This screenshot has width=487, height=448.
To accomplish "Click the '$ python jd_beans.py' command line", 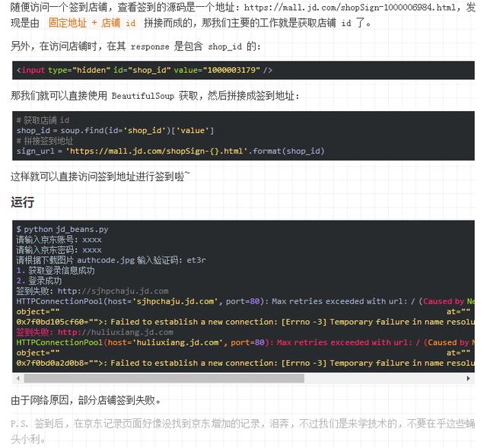I will tap(62, 230).
